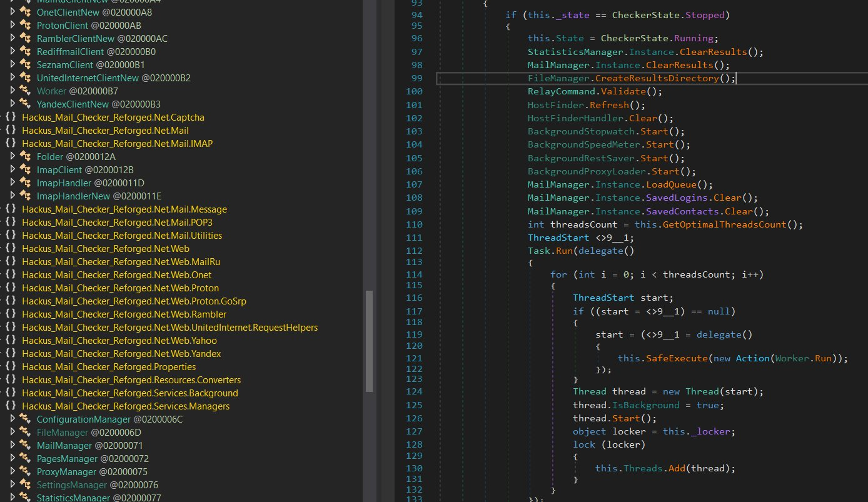Click the class icon next to RamblerClientNew

coord(26,39)
